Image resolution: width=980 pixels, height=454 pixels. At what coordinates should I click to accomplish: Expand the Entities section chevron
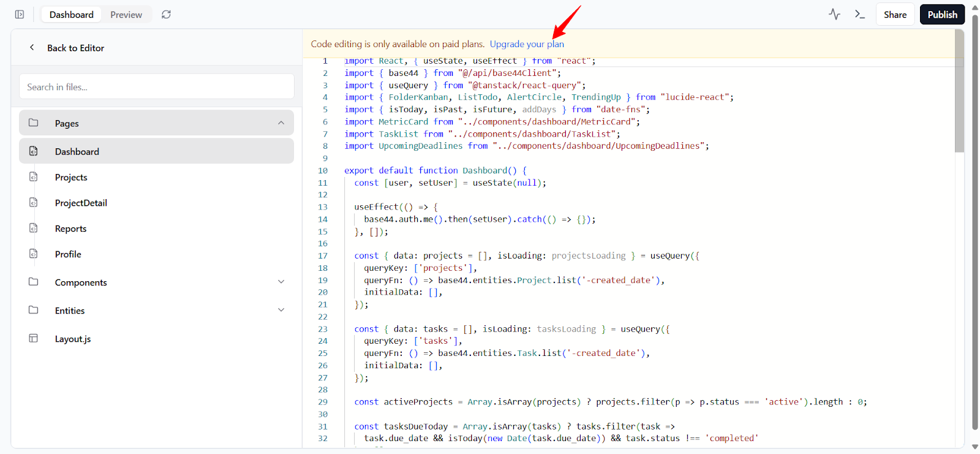click(x=281, y=310)
